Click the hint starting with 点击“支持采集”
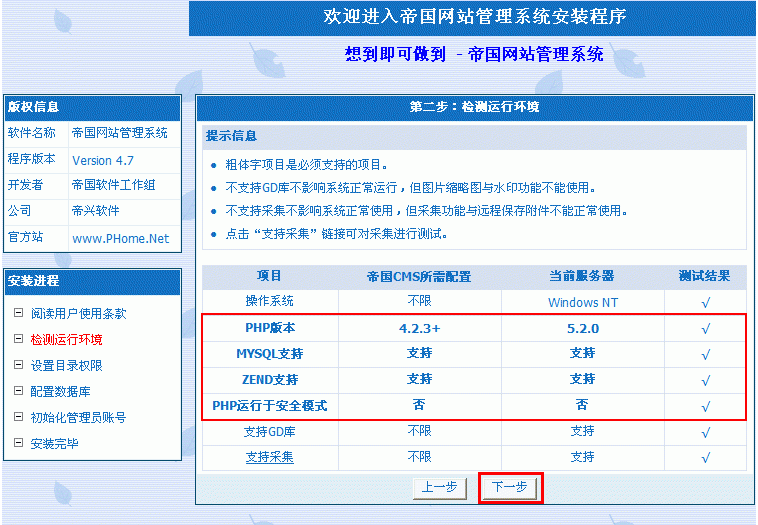The image size is (758, 525). click(336, 234)
